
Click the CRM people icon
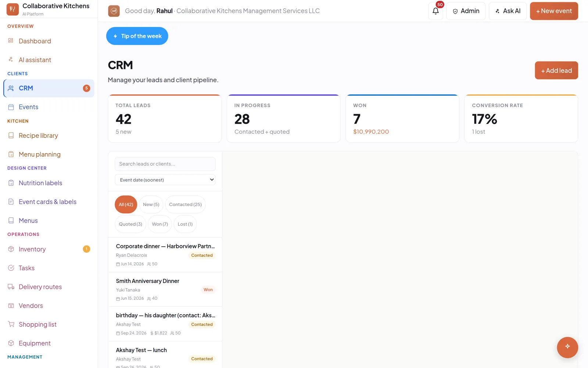[x=11, y=88]
